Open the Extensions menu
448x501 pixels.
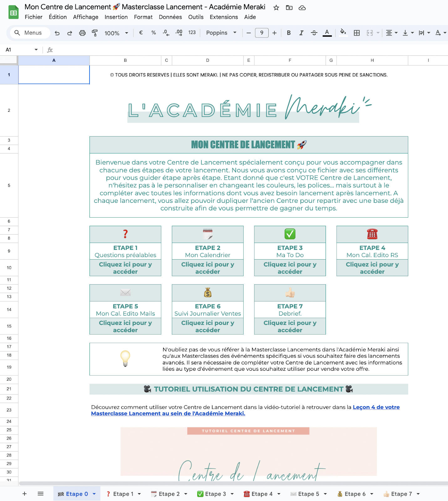(224, 17)
